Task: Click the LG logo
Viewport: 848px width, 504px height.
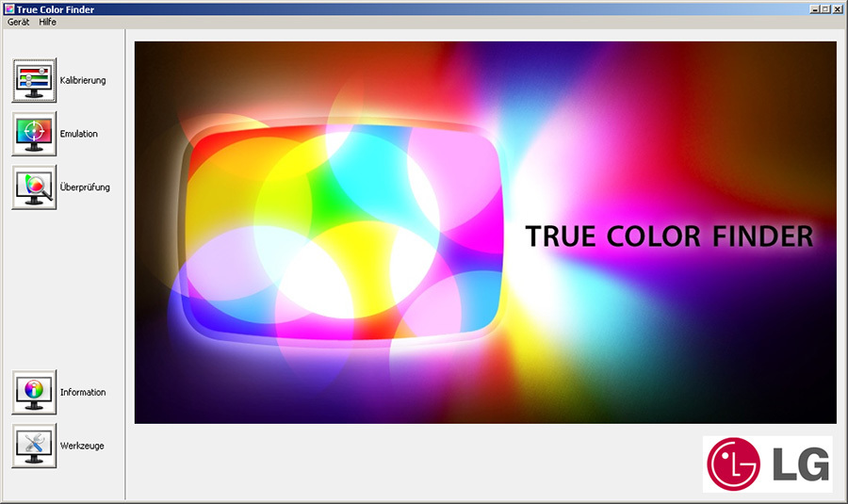Action: [x=767, y=464]
